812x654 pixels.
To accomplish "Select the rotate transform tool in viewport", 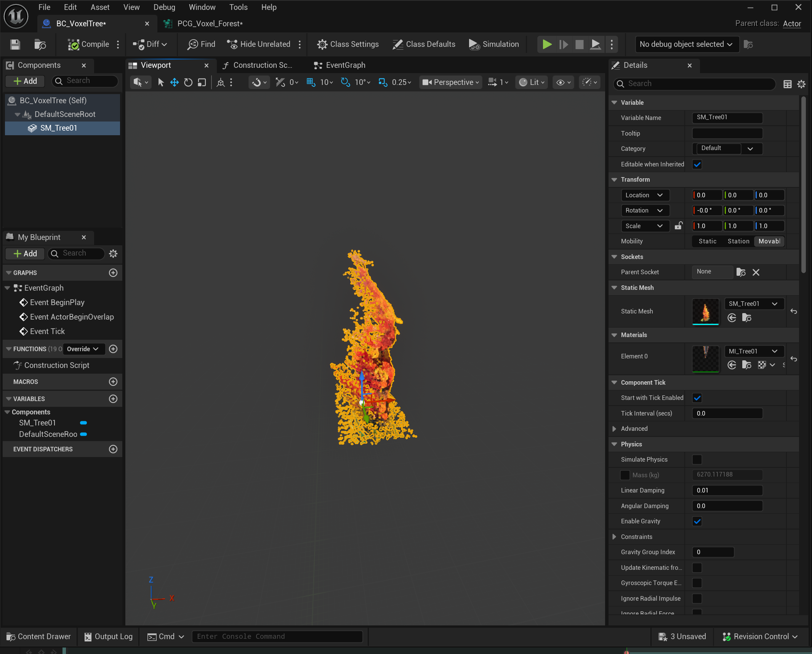I will 188,82.
